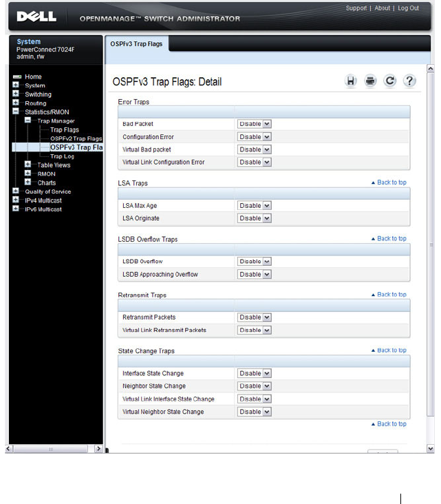Open LSDB Overflow dropdown

tap(255, 262)
